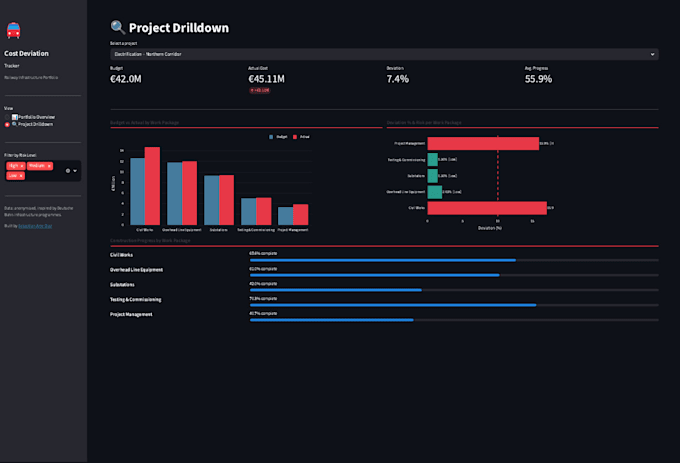Click the Testing & Commissioning deviation bar
The width and height of the screenshot is (680, 463).
(432, 160)
